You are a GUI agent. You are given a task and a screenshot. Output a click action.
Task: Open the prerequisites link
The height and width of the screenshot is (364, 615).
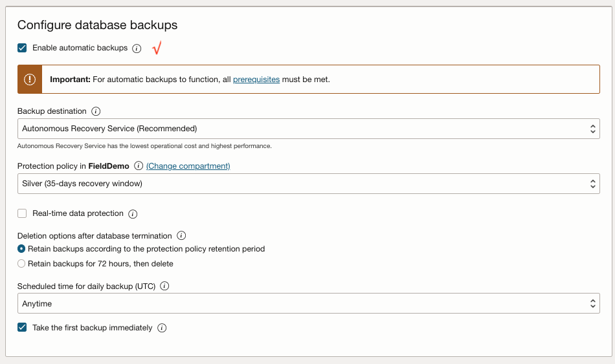(x=256, y=80)
